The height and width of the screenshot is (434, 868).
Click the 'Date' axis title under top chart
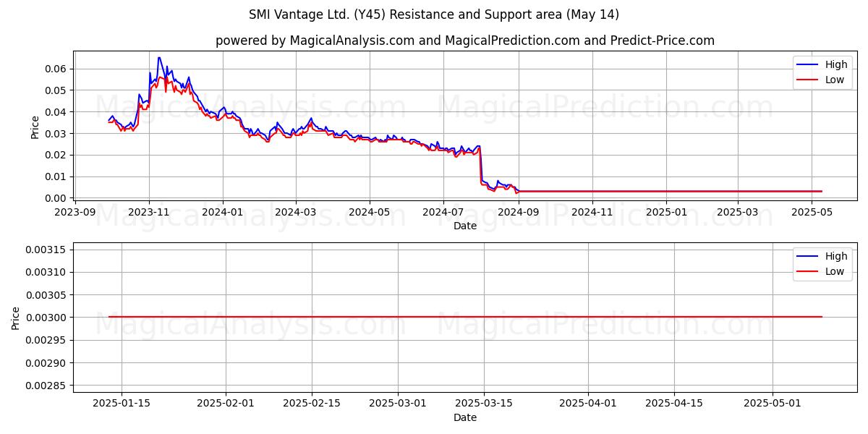pos(464,226)
